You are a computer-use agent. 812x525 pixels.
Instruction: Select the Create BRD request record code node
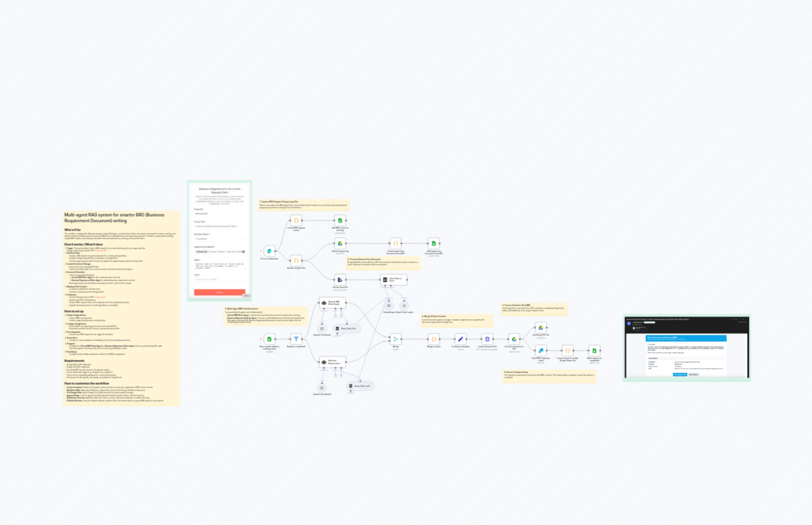coord(296,220)
